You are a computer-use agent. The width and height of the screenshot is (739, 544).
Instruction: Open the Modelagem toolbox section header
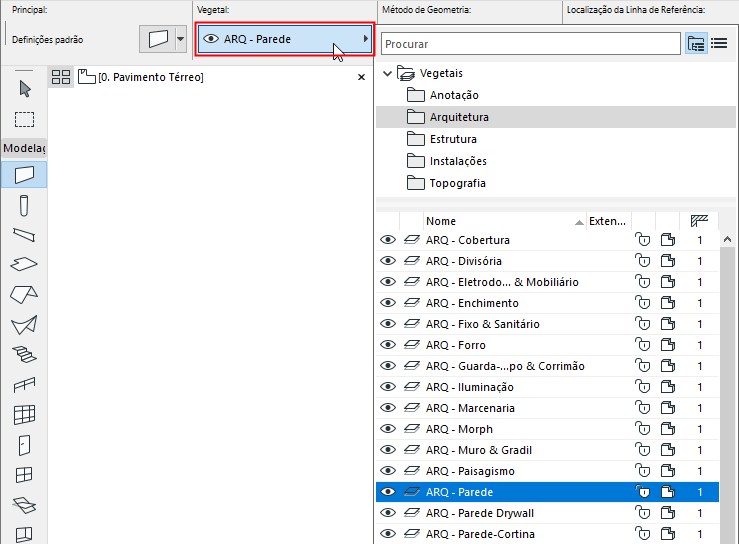pos(24,148)
